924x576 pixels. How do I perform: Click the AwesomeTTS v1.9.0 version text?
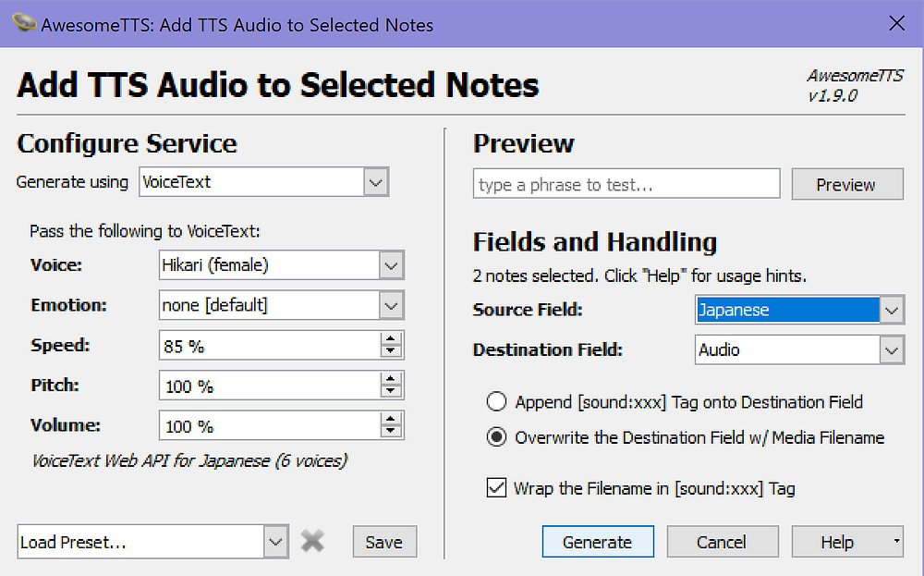pos(855,85)
